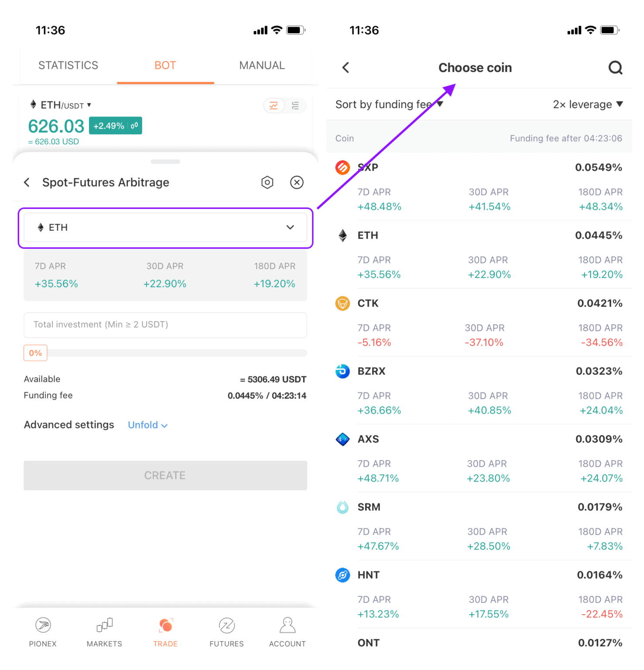Click HNT 180D APR -22.45%

pyautogui.click(x=602, y=614)
